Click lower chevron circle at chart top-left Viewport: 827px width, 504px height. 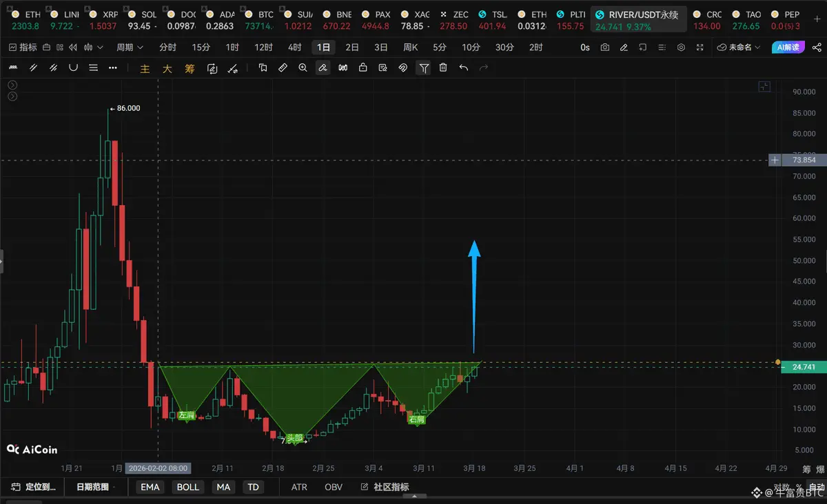(12, 96)
